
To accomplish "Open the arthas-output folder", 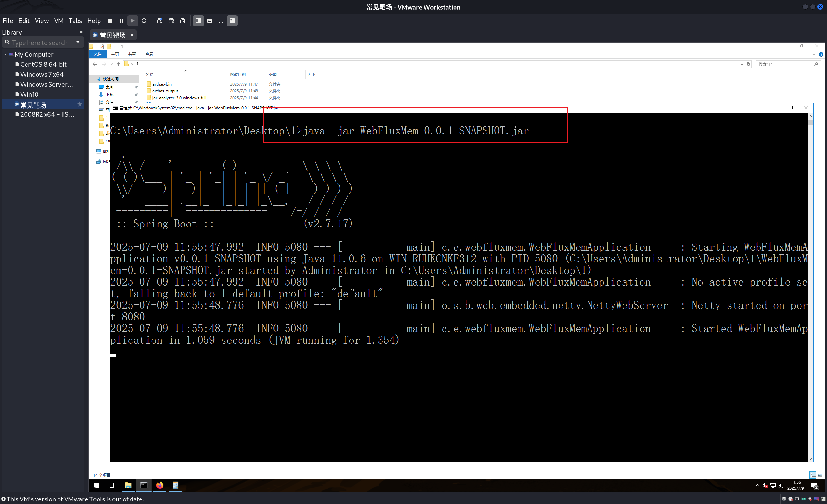I will pos(165,91).
